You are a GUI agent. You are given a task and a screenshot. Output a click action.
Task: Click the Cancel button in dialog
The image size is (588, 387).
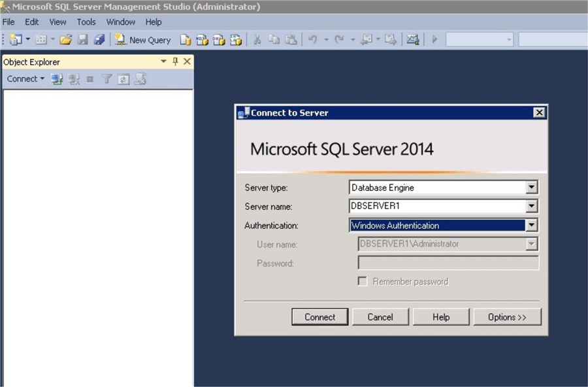click(x=380, y=317)
